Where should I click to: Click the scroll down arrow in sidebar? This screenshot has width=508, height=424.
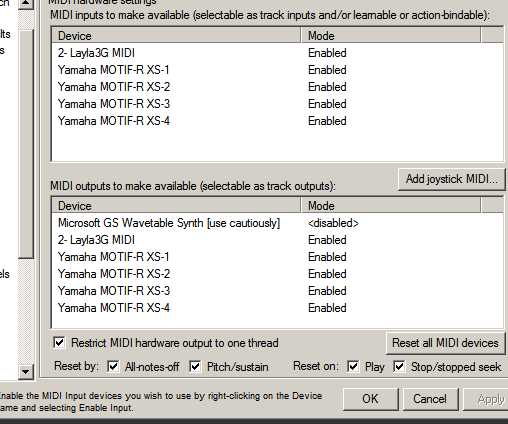click(x=26, y=371)
